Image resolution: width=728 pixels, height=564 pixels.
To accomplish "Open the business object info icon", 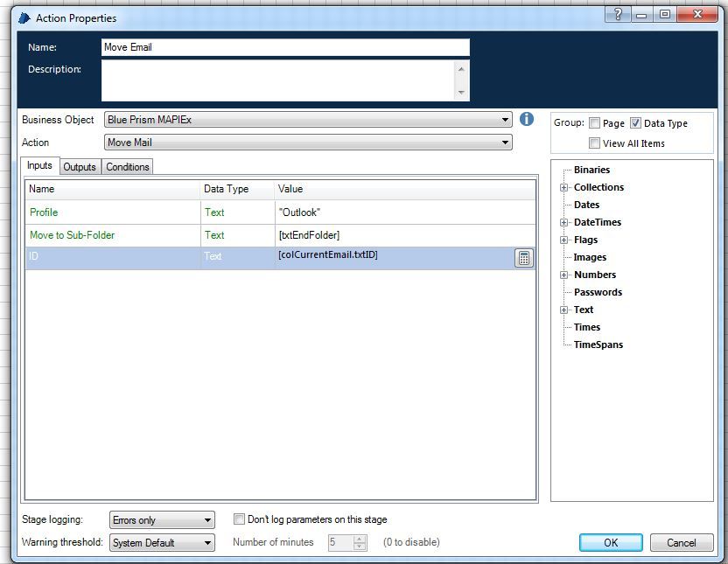I will click(526, 119).
